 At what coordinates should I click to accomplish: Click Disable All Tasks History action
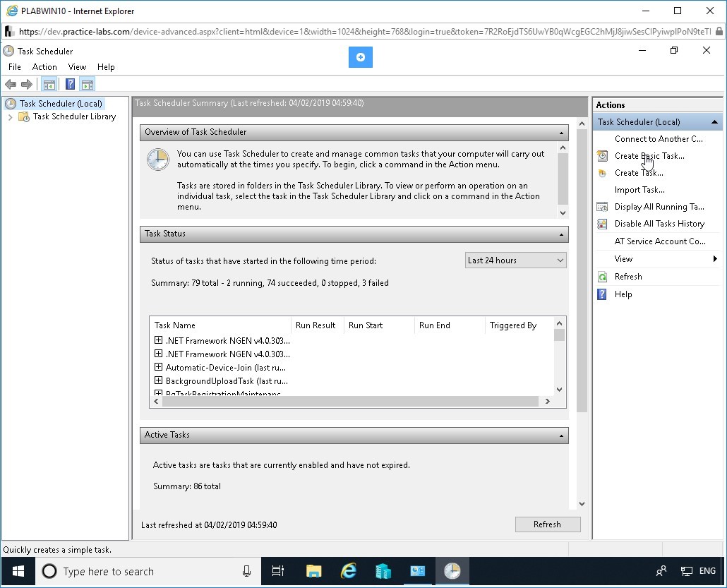click(659, 224)
